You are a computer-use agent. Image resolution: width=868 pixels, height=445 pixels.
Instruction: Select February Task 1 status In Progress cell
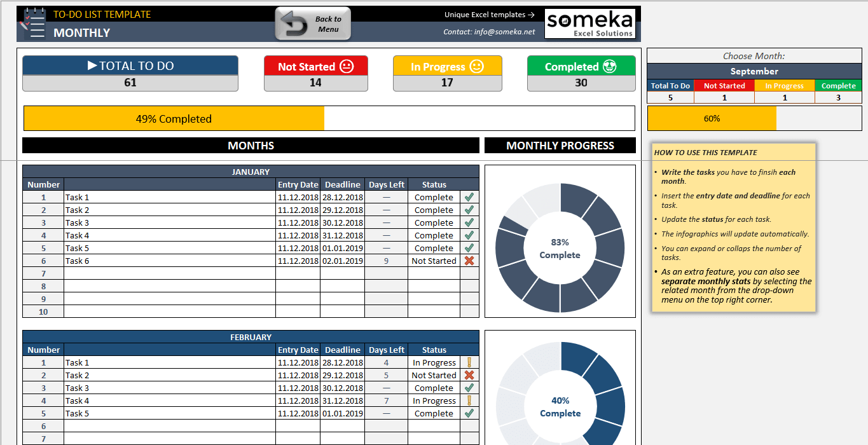[434, 362]
